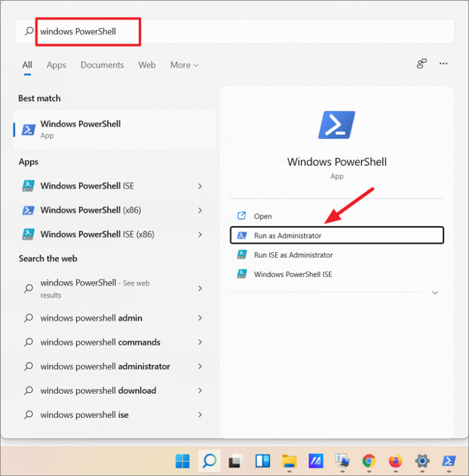Open Google Chrome from the taskbar
The width and height of the screenshot is (469, 476).
point(369,461)
